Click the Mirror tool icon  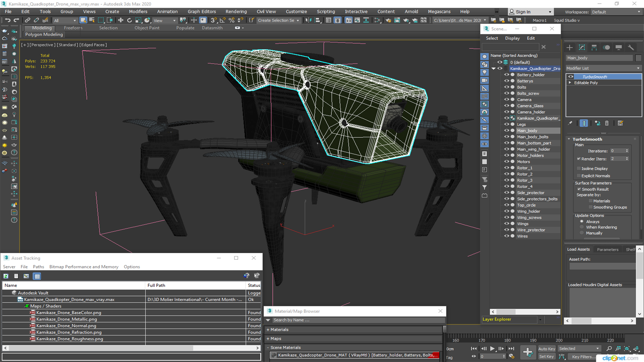pyautogui.click(x=308, y=20)
